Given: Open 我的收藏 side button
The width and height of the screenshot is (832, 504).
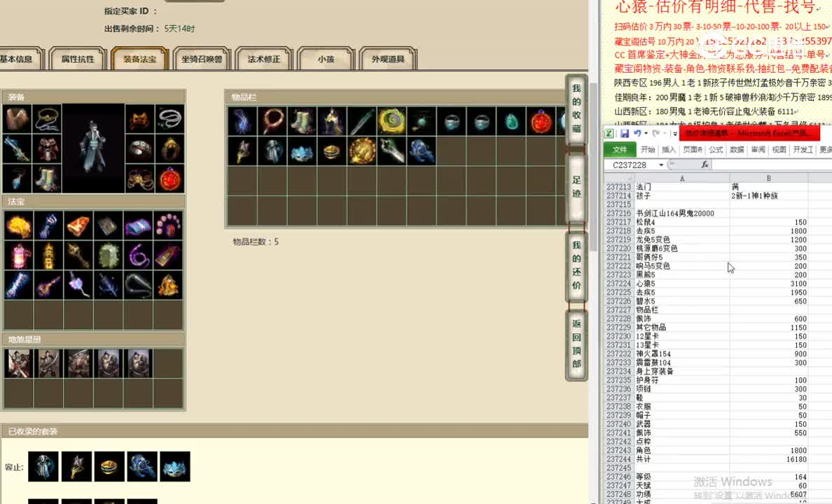Looking at the screenshot, I should point(576,108).
